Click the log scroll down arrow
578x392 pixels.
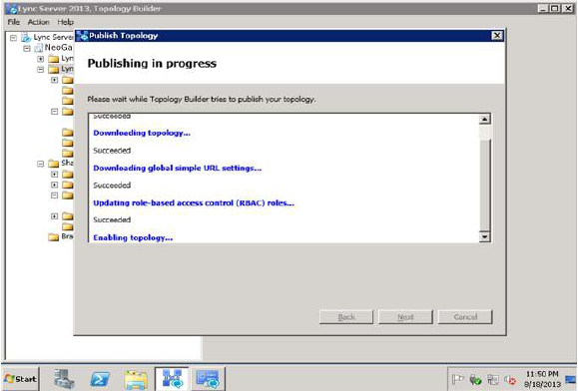[x=485, y=236]
